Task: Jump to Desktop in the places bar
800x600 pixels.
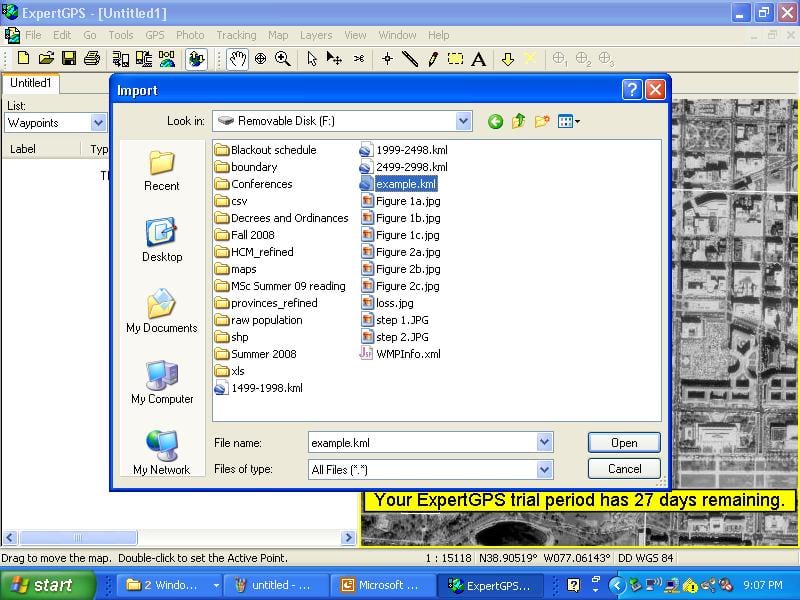Action: click(x=161, y=240)
